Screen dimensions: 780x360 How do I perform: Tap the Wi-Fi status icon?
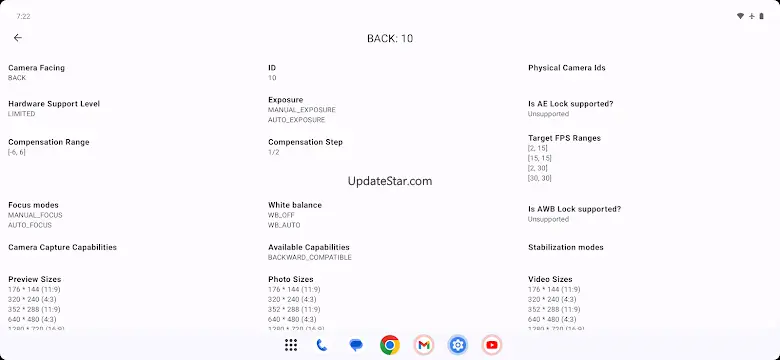coord(740,16)
